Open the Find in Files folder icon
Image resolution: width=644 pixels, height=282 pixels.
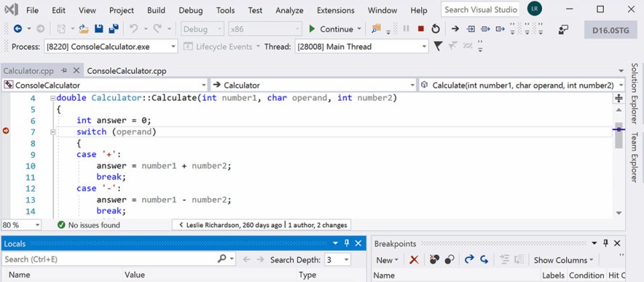click(x=376, y=28)
